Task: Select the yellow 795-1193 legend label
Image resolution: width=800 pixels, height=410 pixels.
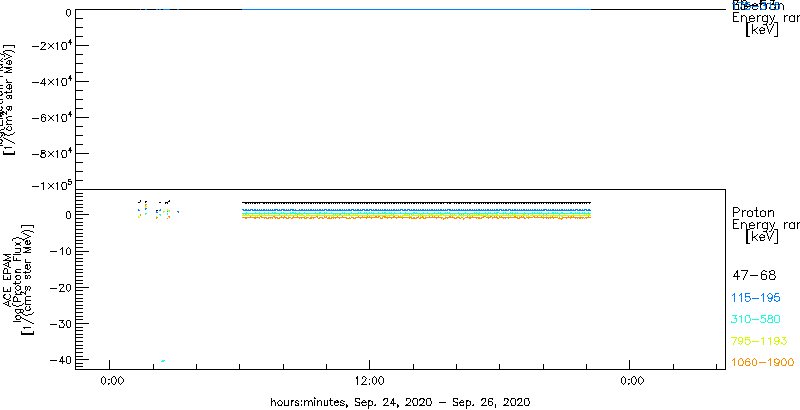Action: (x=760, y=341)
